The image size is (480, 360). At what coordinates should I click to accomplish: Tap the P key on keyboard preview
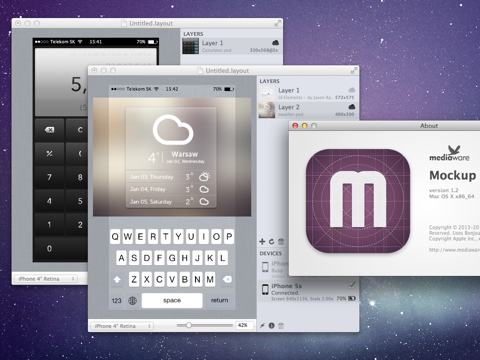click(229, 237)
